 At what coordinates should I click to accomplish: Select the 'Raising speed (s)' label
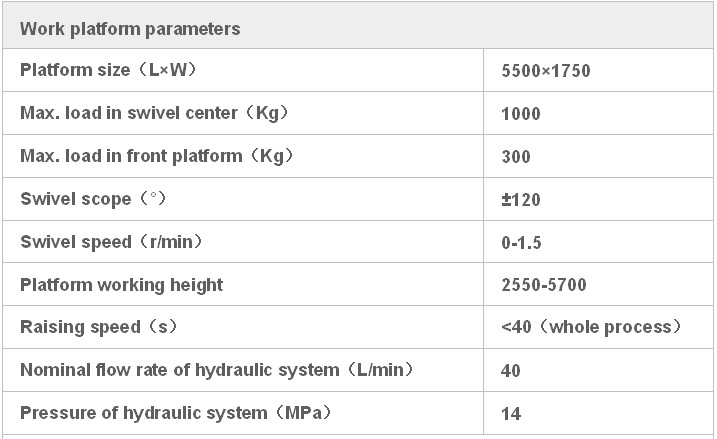[x=105, y=328]
